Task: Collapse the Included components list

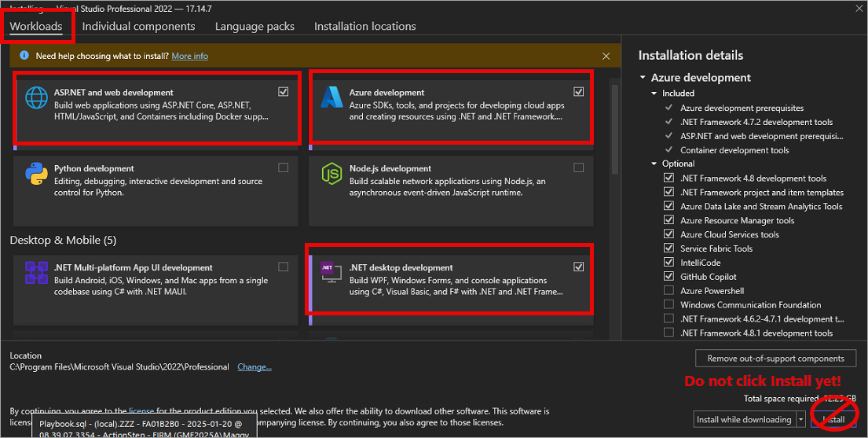Action: [654, 93]
